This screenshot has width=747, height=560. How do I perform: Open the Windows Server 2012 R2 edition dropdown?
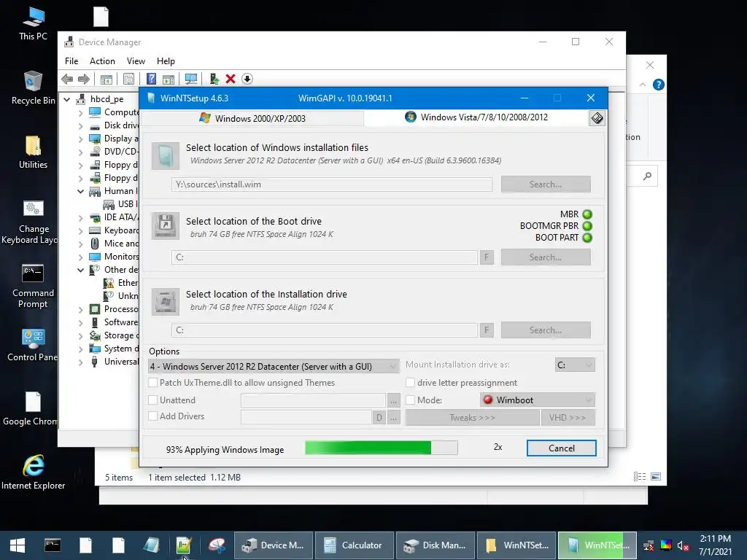(274, 366)
